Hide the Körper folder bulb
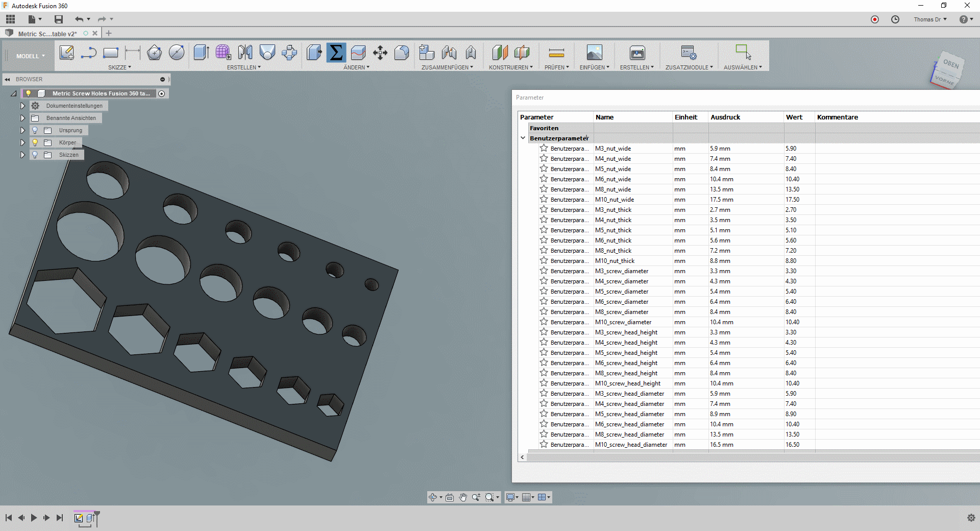Viewport: 980px width, 531px height. (35, 142)
